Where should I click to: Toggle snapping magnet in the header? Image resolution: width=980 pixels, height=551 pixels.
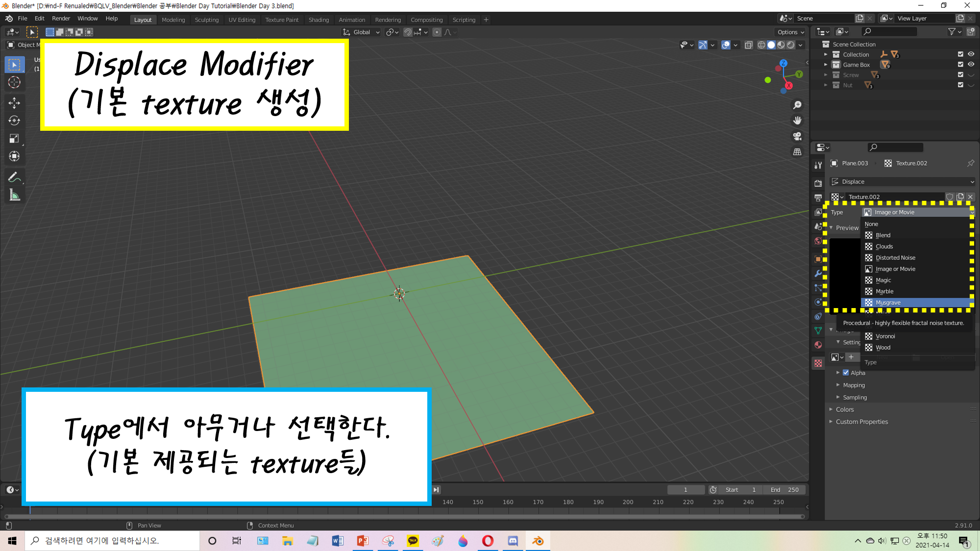pos(408,32)
